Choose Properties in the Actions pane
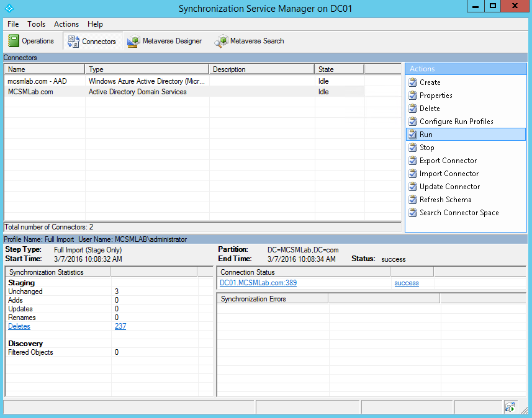Image resolution: width=532 pixels, height=418 pixels. [x=436, y=96]
